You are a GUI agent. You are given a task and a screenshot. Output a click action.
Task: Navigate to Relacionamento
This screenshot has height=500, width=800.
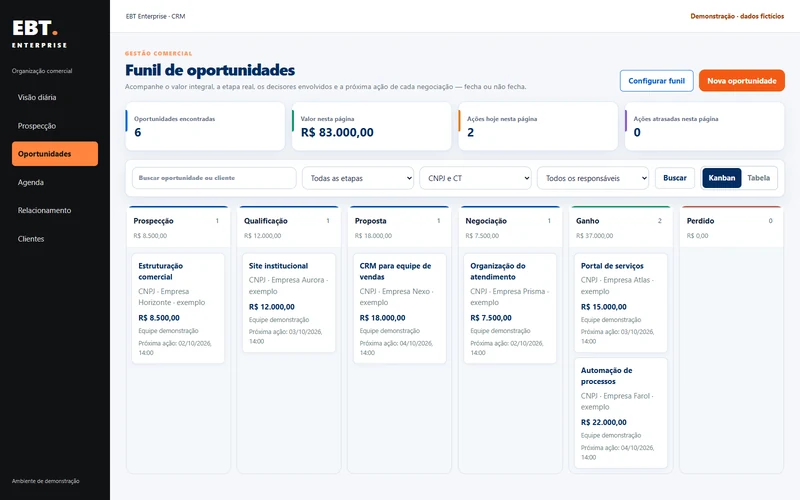(55, 210)
